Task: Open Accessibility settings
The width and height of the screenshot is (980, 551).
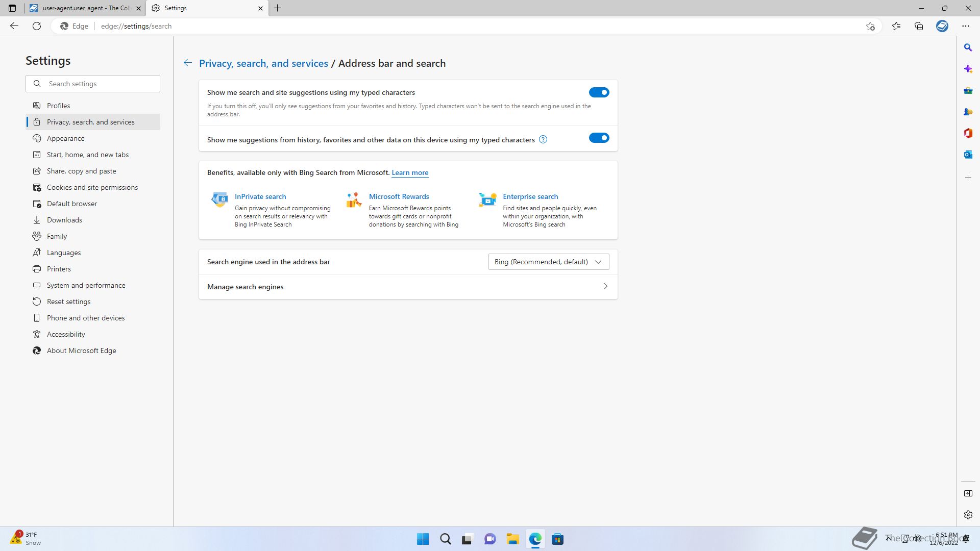Action: [x=93, y=334]
